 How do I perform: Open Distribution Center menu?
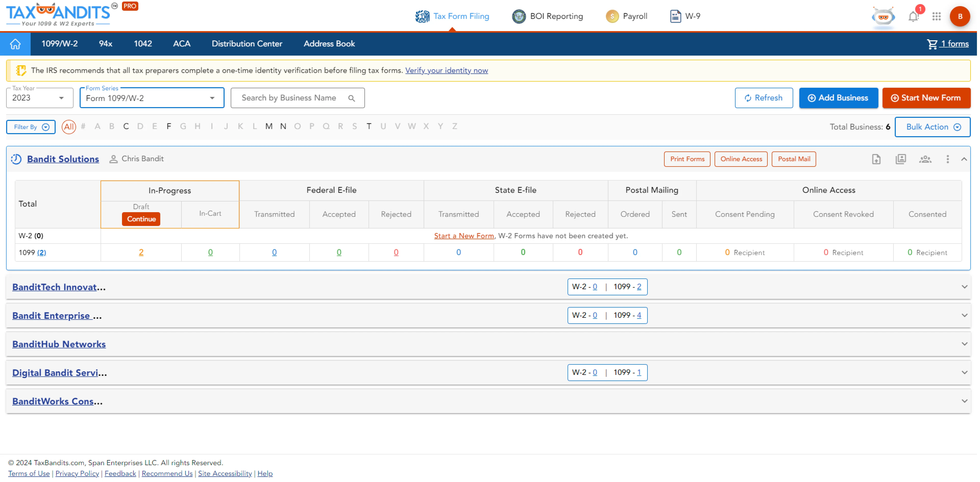tap(247, 44)
